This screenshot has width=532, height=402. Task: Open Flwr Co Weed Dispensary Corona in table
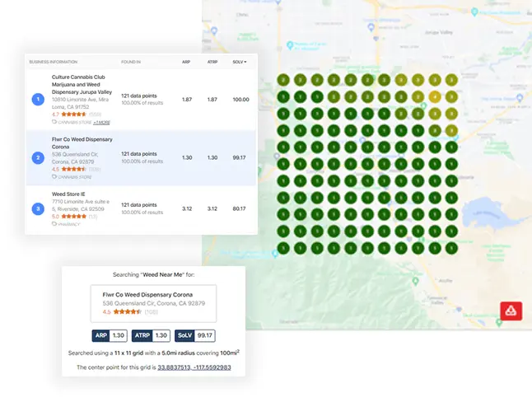[82, 143]
